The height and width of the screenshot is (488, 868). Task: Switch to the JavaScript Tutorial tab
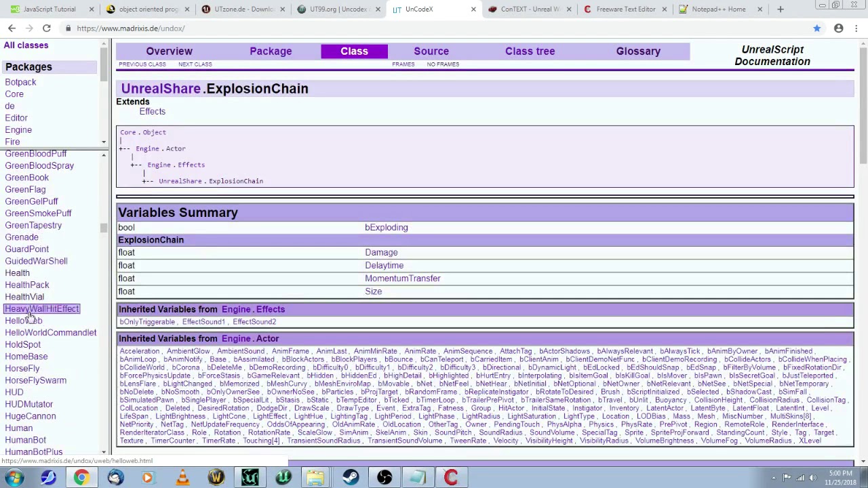pos(49,9)
